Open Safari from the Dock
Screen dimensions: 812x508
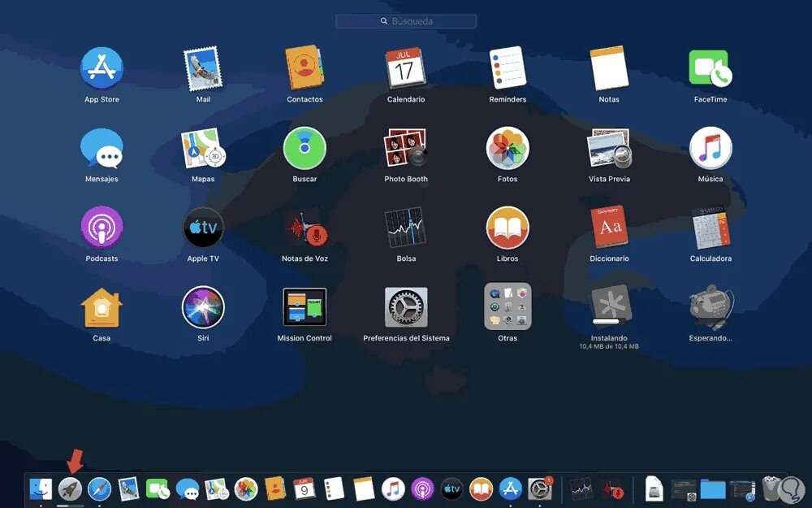click(97, 488)
